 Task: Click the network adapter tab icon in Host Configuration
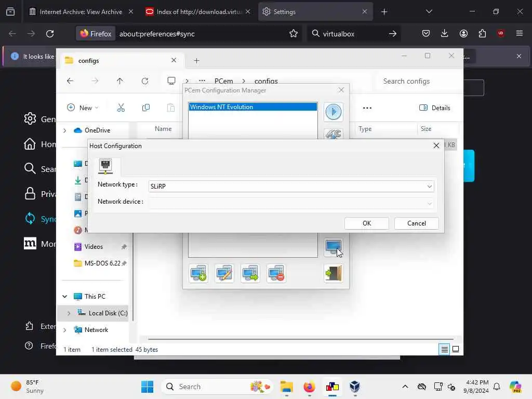pos(105,166)
